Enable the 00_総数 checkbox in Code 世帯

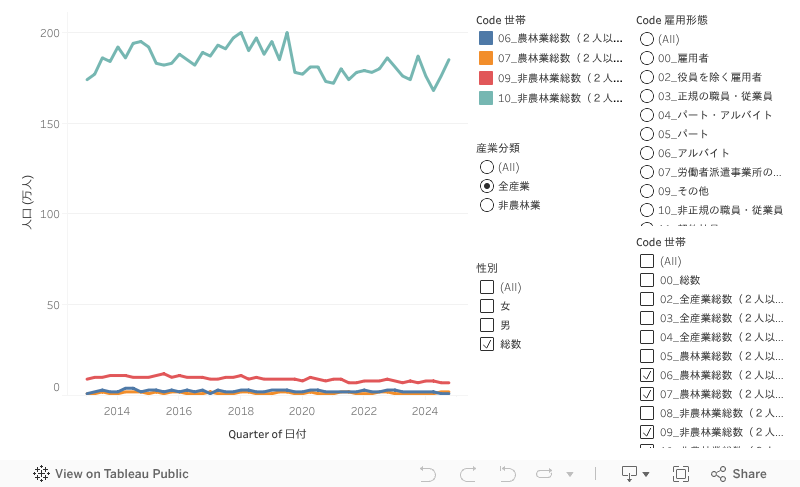coord(647,280)
